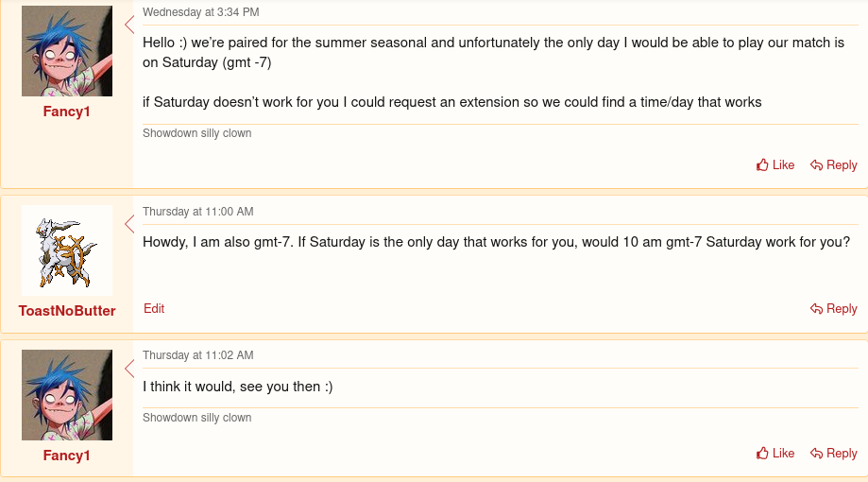Image resolution: width=868 pixels, height=482 pixels.
Task: Click the 'Showdown silly clown' signature on the last post
Action: click(196, 418)
